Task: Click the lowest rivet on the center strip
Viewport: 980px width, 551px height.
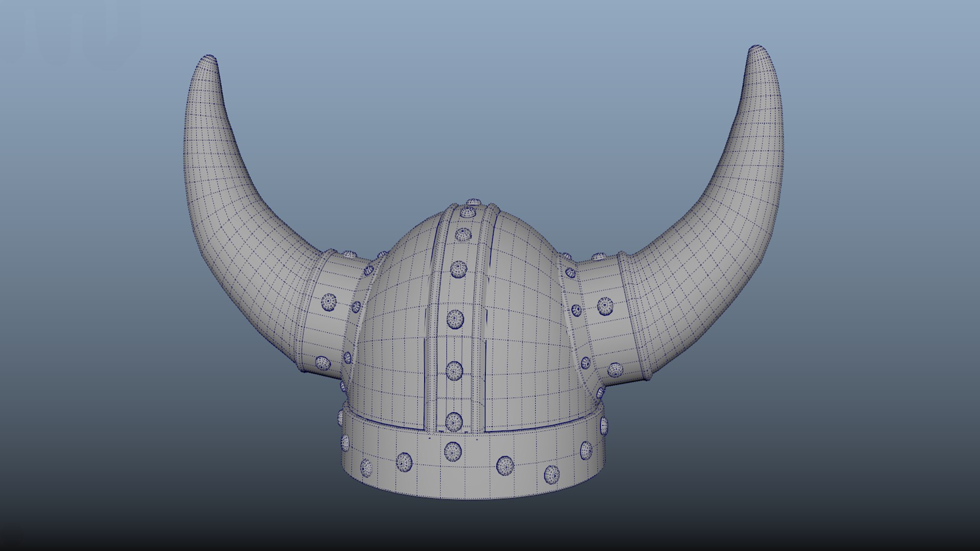Action: coord(454,421)
